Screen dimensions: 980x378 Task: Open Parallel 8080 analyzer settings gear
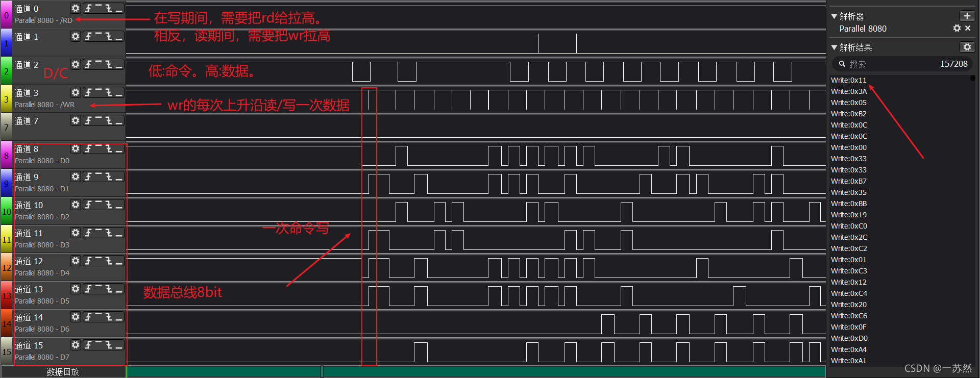tap(957, 29)
